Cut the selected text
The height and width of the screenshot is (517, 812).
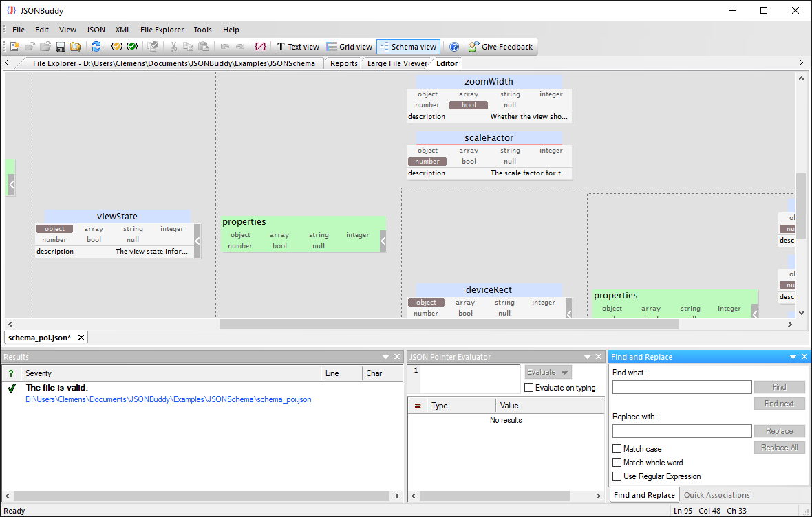point(174,46)
